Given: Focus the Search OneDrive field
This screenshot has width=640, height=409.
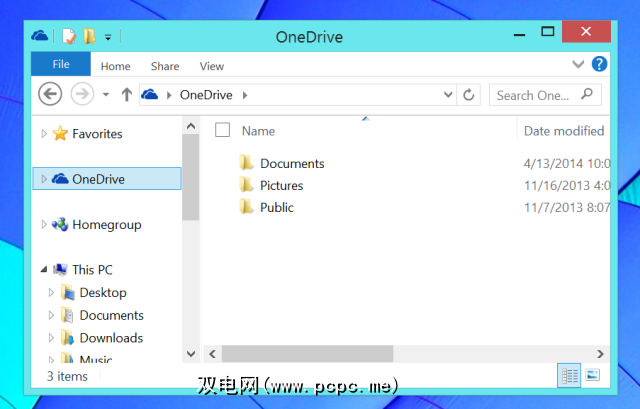Looking at the screenshot, I should pos(545,95).
